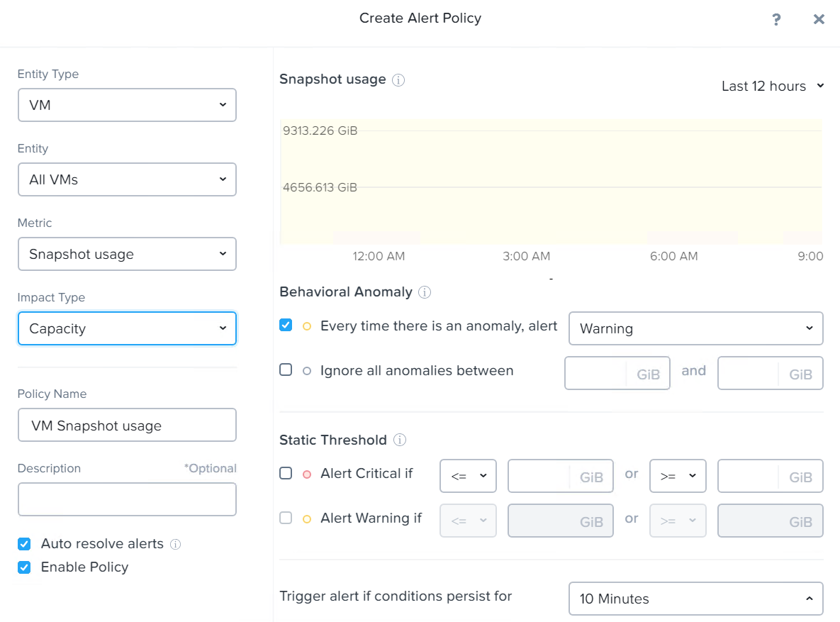The width and height of the screenshot is (840, 622).
Task: Check Ignore all anomalies between checkbox
Action: point(286,370)
